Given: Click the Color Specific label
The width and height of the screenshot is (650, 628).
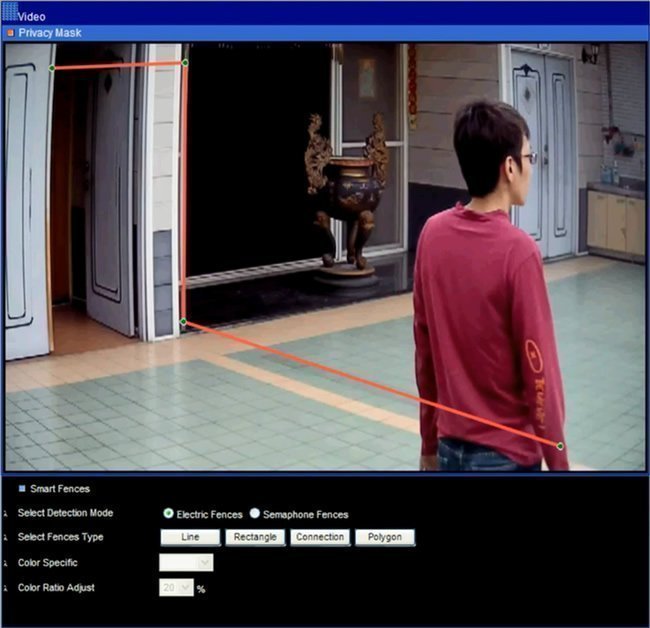Looking at the screenshot, I should 48,563.
